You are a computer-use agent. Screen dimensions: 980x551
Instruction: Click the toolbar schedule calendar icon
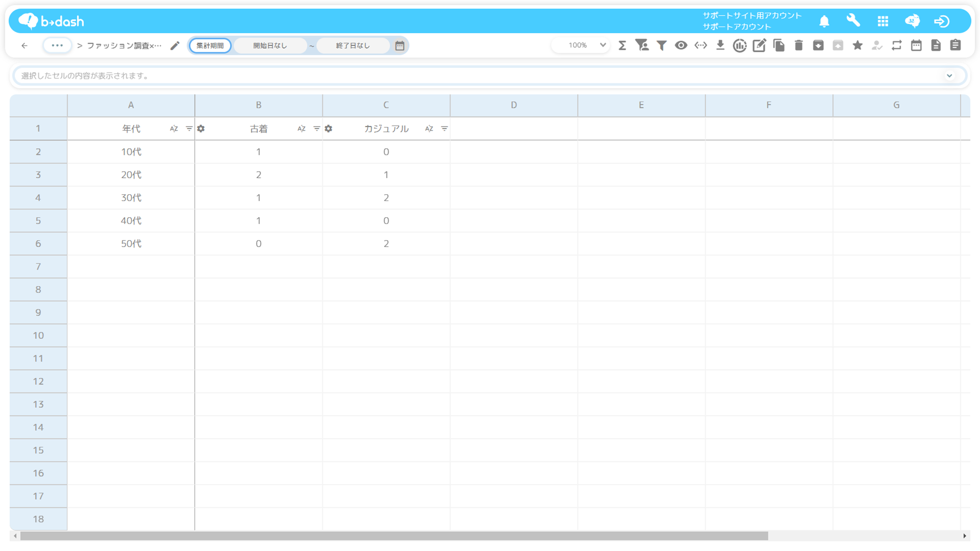pyautogui.click(x=916, y=46)
